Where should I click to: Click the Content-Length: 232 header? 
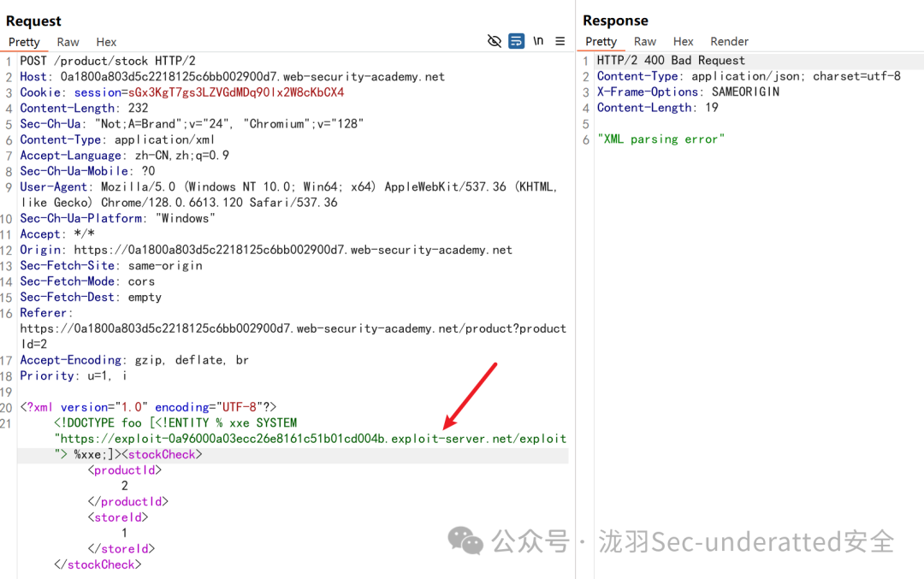84,108
